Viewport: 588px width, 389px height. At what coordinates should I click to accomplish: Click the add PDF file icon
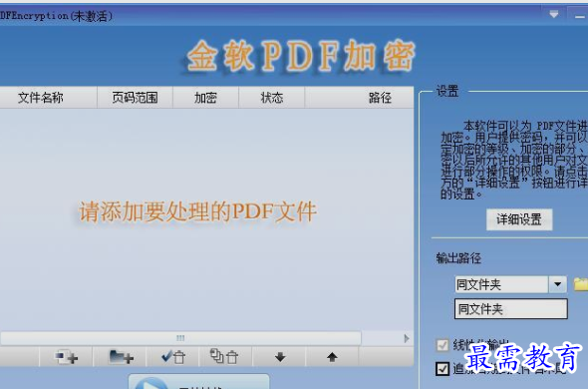pyautogui.click(x=66, y=357)
